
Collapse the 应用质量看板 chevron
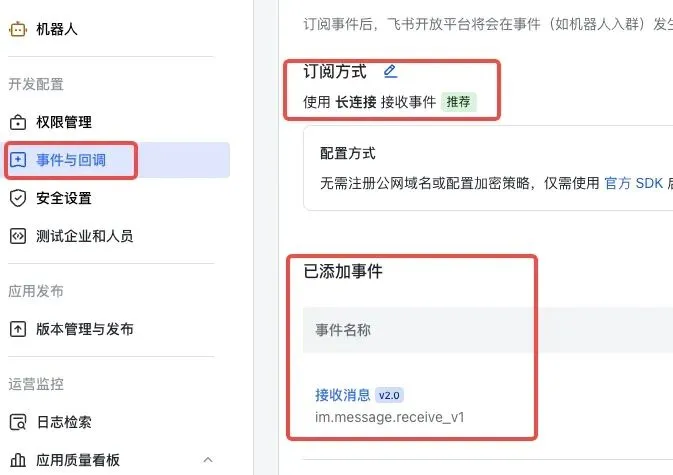[x=208, y=460]
